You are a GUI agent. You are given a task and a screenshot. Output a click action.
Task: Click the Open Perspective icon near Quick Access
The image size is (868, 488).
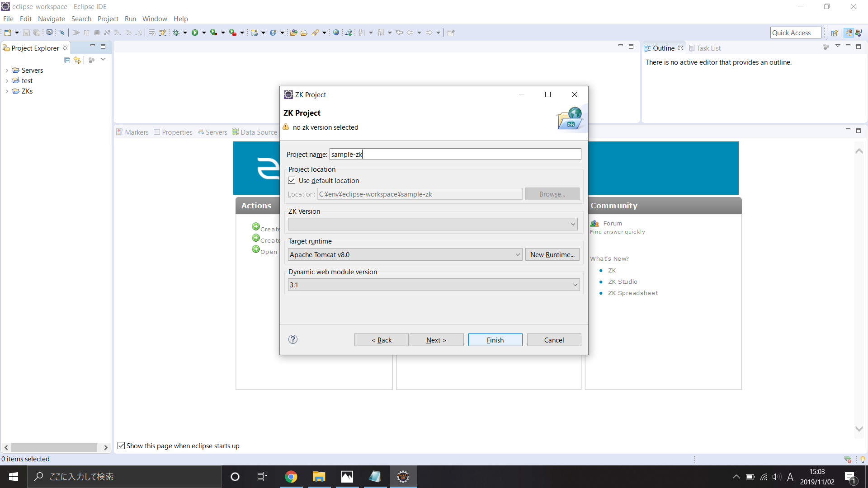(834, 33)
